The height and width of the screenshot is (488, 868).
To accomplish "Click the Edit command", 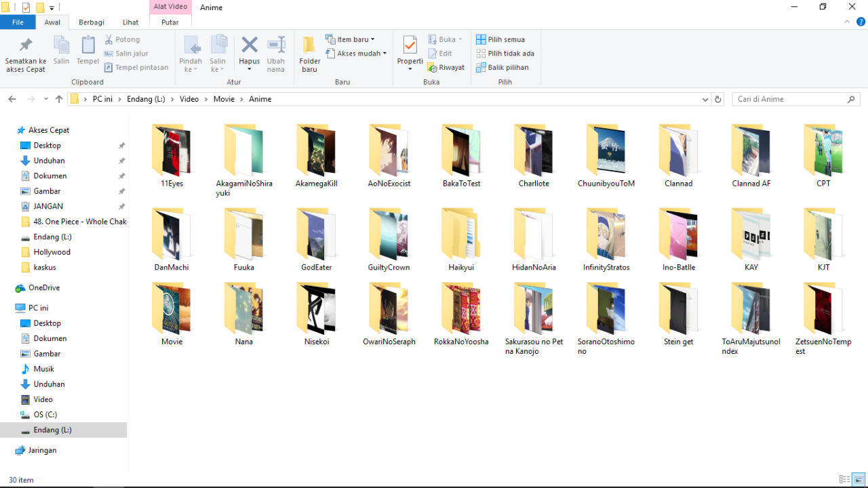I will (440, 54).
